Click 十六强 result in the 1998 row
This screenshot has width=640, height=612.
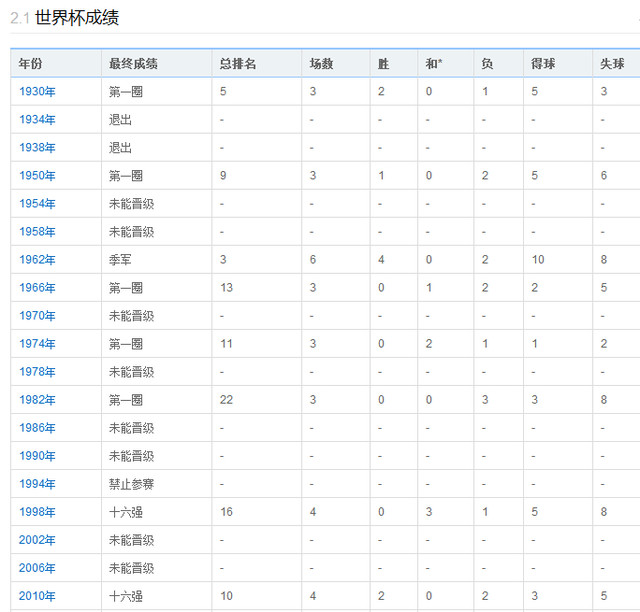[126, 512]
